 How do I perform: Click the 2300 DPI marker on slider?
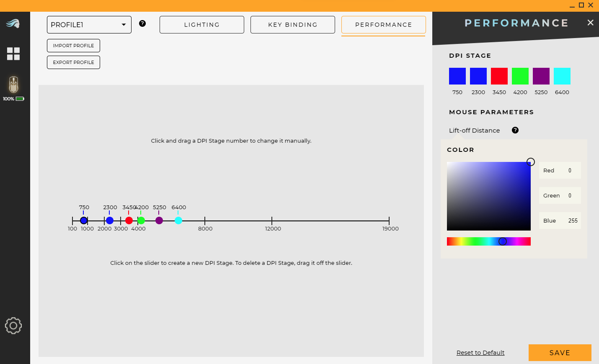(110, 220)
